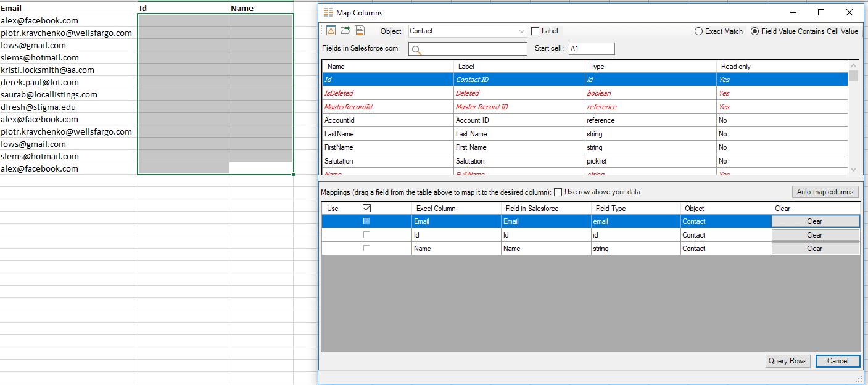Image resolution: width=868 pixels, height=385 pixels.
Task: Select the Id field row
Action: pos(585,80)
